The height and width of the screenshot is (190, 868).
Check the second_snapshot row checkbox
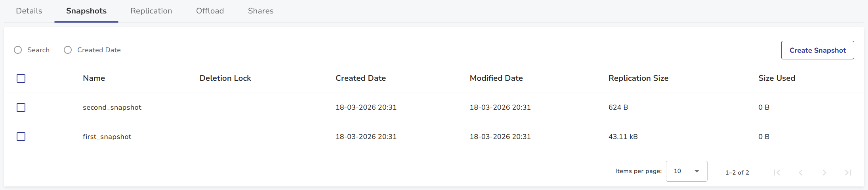(x=21, y=107)
